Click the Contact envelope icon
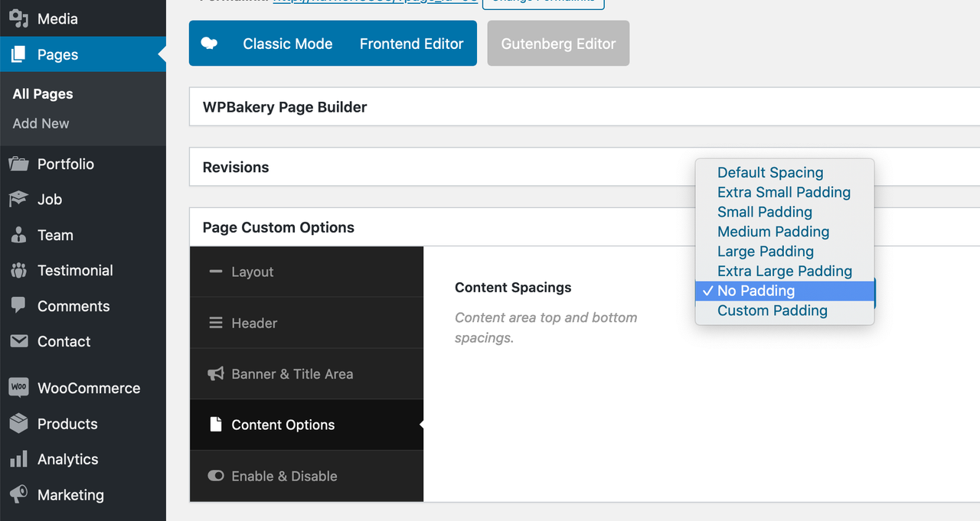 click(x=18, y=341)
